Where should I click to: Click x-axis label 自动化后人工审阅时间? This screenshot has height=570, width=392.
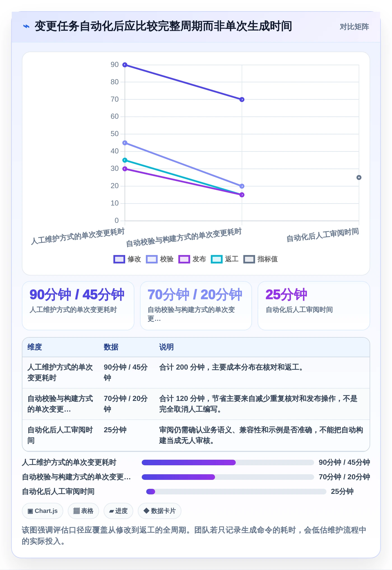coord(323,235)
